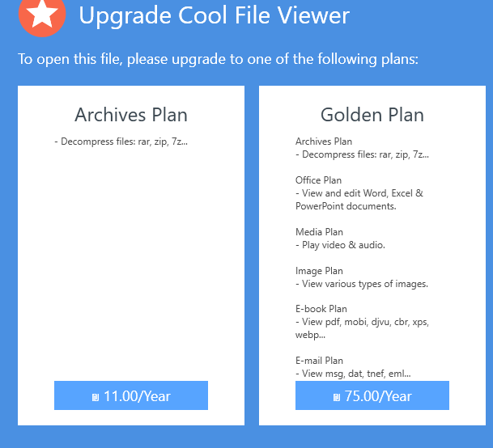Select E-mail Plan entry in Golden list
493x448 pixels.
tap(319, 361)
